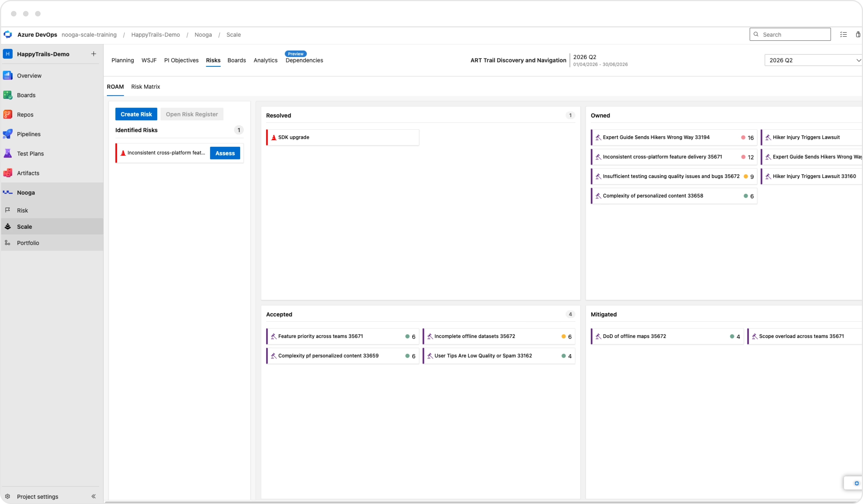The height and width of the screenshot is (504, 863).
Task: Open the Test Plans flask icon
Action: point(7,154)
